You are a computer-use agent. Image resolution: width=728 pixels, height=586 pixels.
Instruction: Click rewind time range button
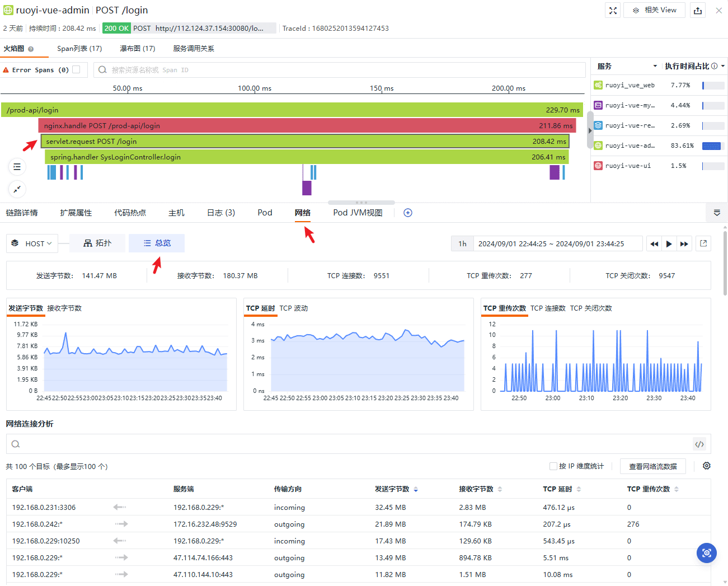click(654, 243)
